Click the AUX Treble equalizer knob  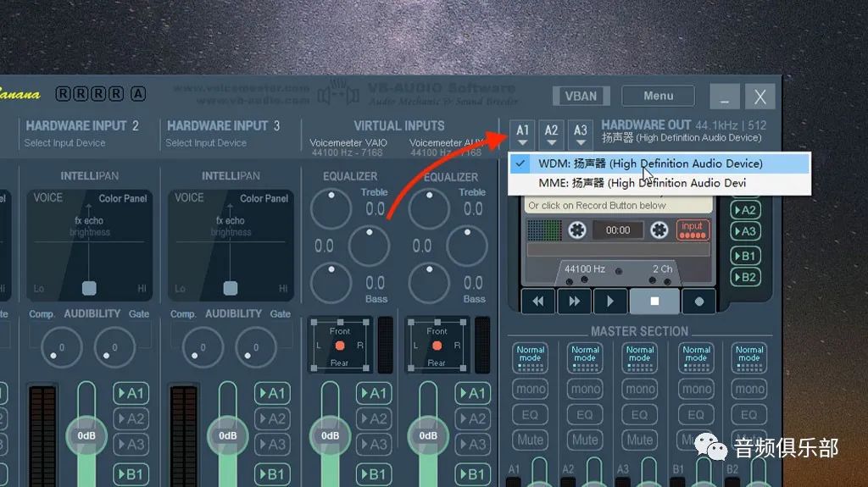click(429, 208)
